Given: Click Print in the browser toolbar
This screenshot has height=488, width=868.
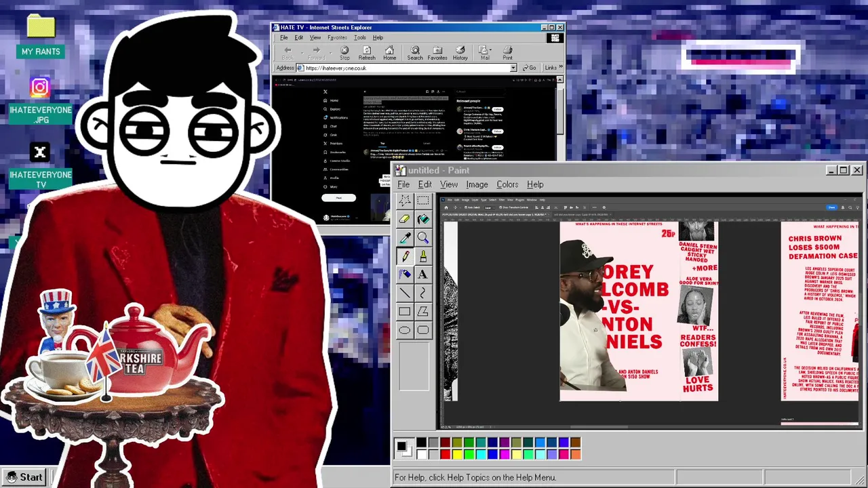Looking at the screenshot, I should (507, 53).
